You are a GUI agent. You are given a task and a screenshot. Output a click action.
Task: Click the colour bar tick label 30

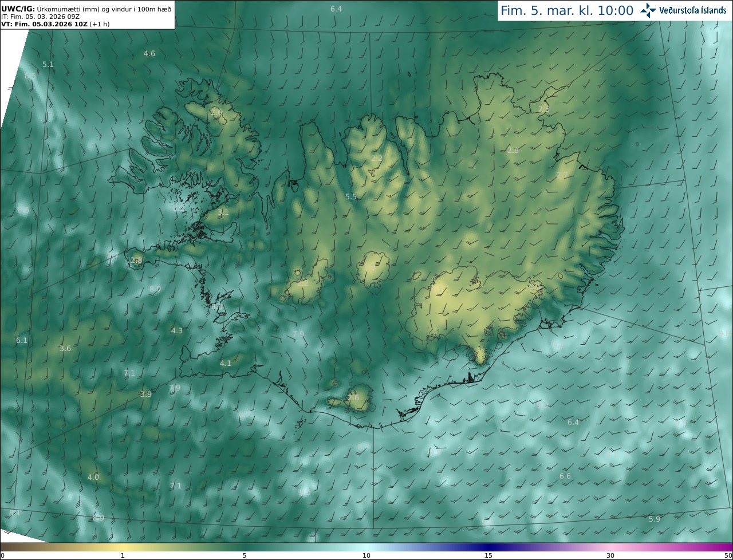(x=610, y=555)
